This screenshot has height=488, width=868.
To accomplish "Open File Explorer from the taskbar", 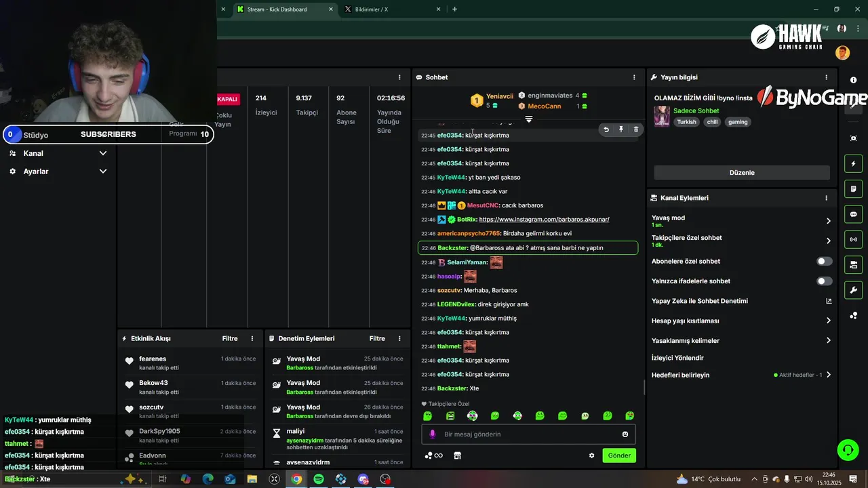I will click(252, 479).
